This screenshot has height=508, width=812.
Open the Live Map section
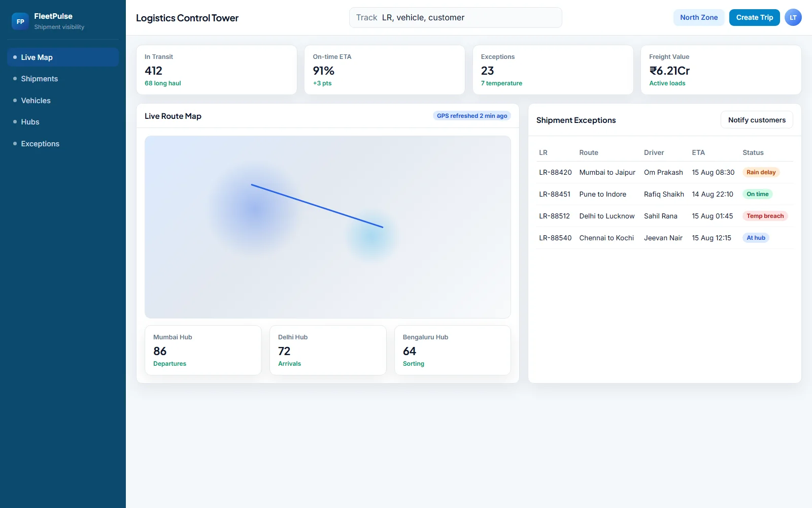click(x=63, y=57)
